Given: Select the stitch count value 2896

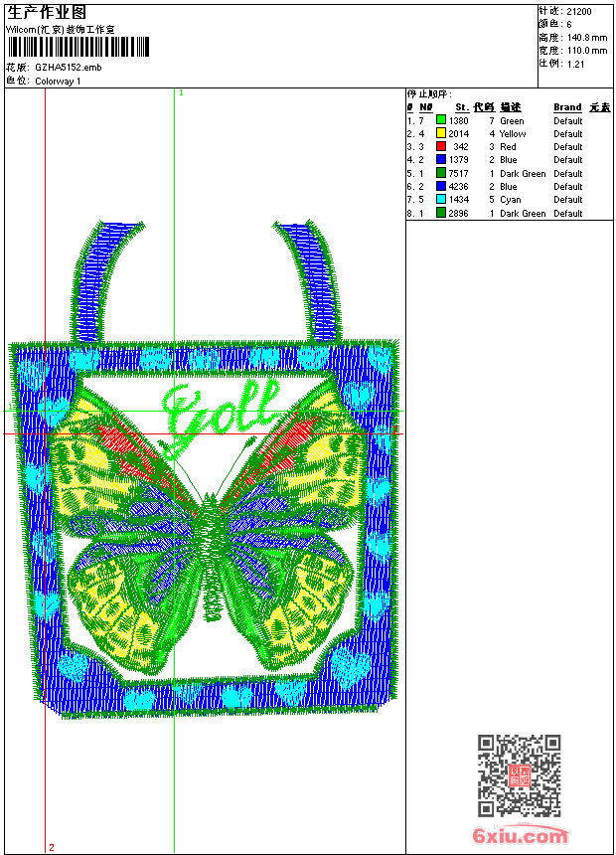Looking at the screenshot, I should click(458, 214).
